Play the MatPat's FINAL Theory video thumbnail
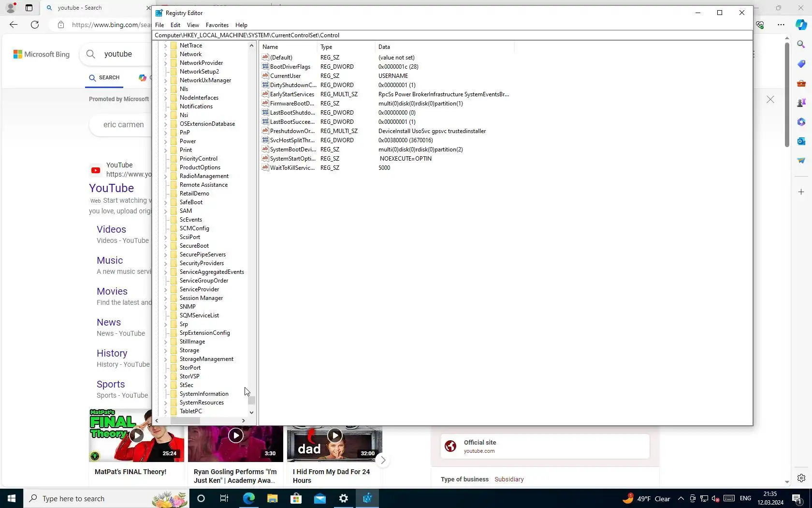This screenshot has height=508, width=812. click(136, 435)
